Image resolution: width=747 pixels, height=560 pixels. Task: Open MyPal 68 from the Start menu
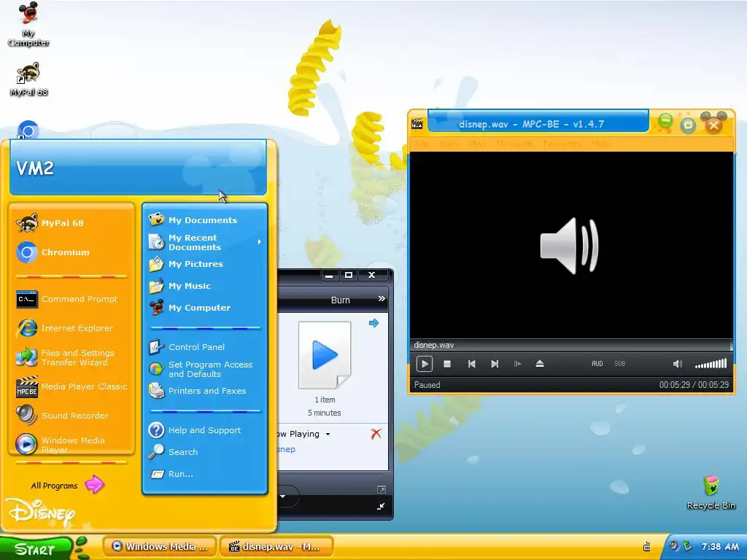click(x=71, y=223)
